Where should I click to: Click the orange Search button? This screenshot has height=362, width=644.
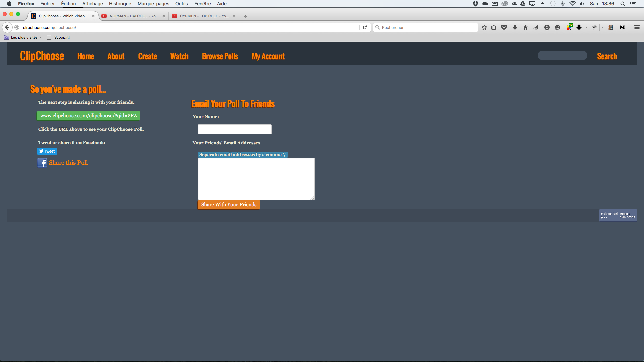pyautogui.click(x=607, y=56)
